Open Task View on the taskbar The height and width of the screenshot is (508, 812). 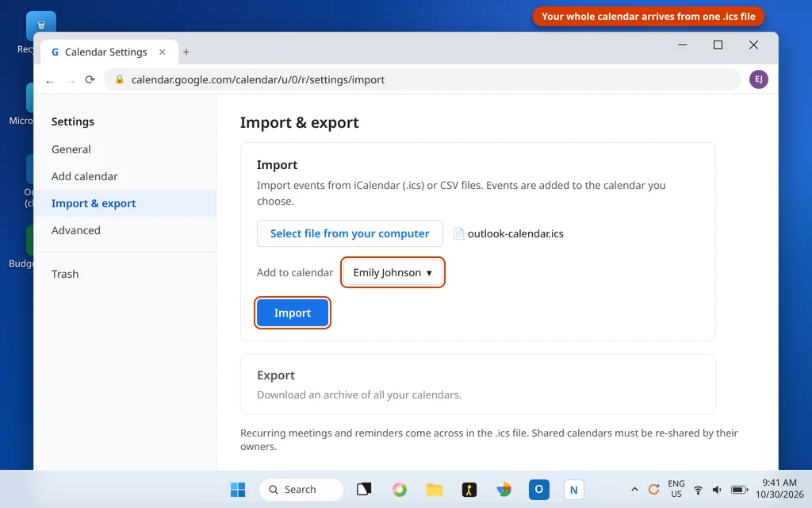(x=364, y=489)
